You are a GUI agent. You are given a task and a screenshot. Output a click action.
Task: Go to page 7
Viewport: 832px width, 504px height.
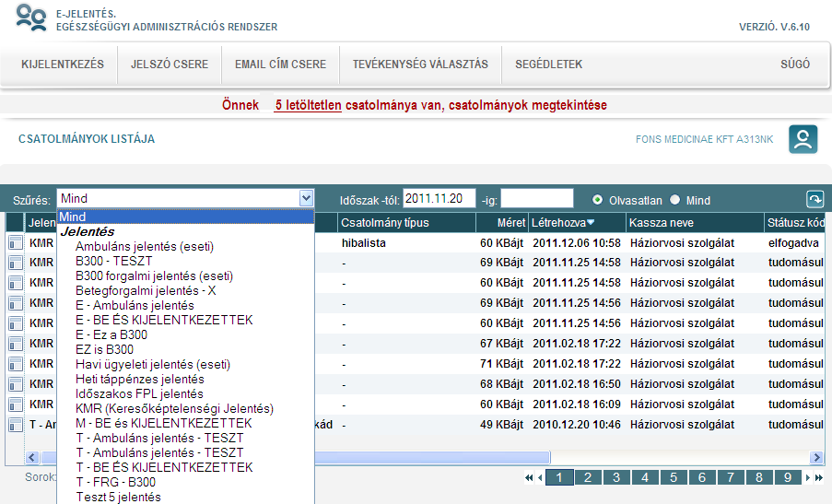tap(730, 477)
